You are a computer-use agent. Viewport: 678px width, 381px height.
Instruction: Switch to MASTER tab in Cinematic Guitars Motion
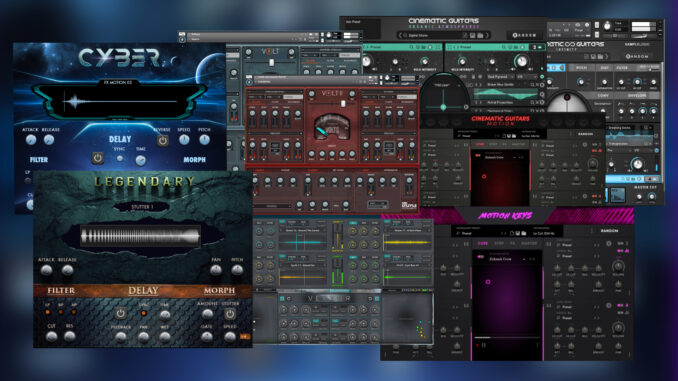click(x=518, y=144)
